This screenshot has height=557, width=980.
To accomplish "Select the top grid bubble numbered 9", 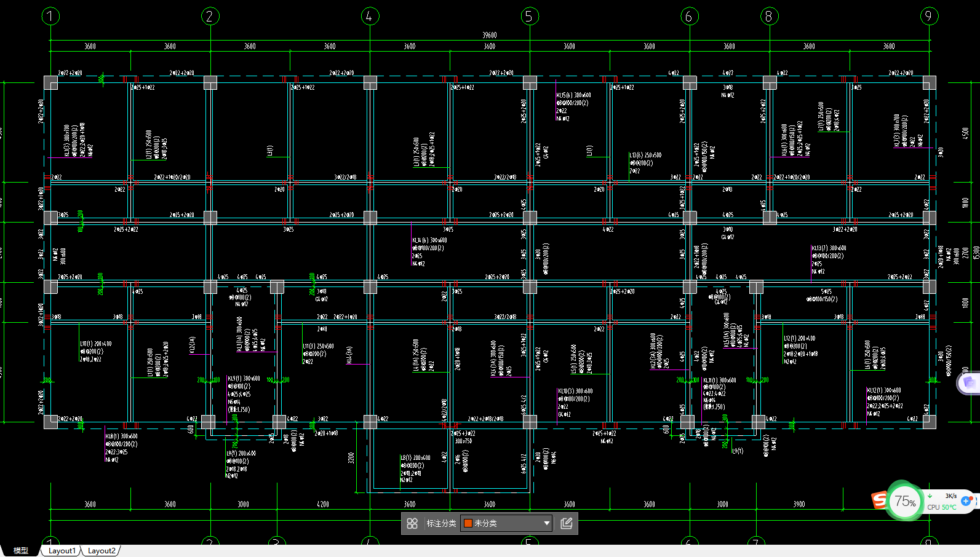I will [x=929, y=16].
